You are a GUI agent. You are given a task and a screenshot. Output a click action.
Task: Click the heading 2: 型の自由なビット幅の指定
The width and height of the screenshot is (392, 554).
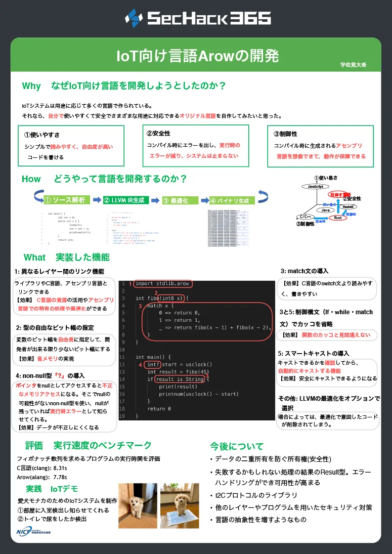[55, 327]
